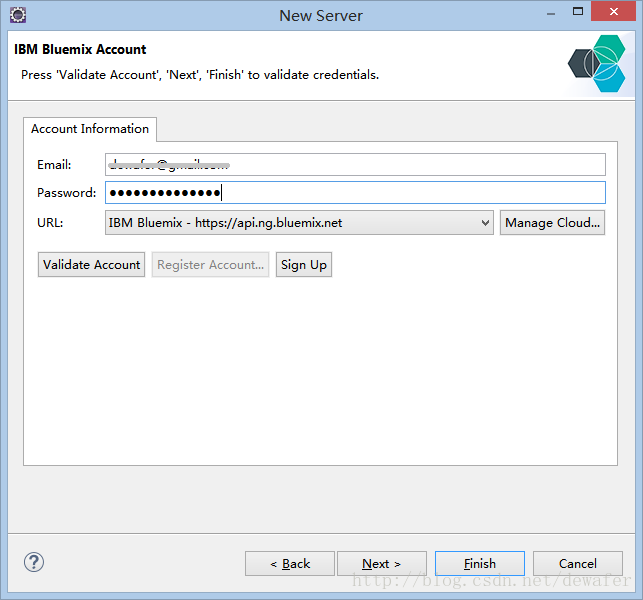This screenshot has width=643, height=600.
Task: Open Manage Cloud... dialog
Action: [x=552, y=223]
